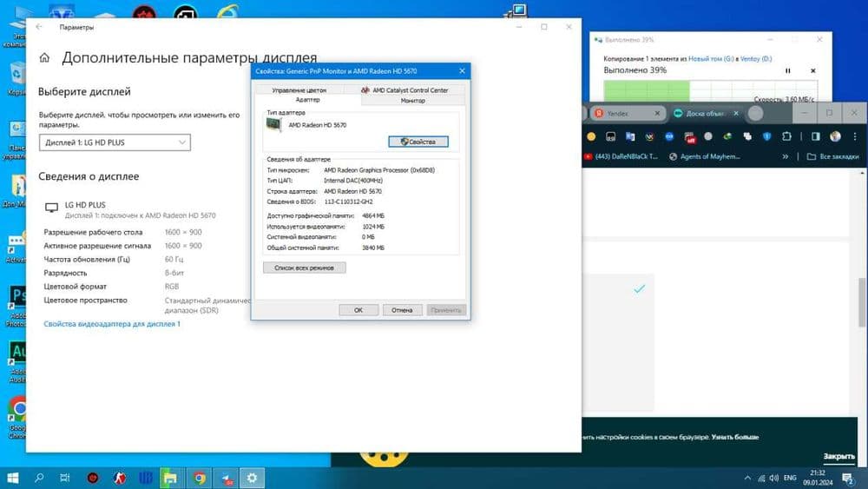
Task: Click 'Отмена' in adapter properties dialog
Action: click(x=402, y=310)
